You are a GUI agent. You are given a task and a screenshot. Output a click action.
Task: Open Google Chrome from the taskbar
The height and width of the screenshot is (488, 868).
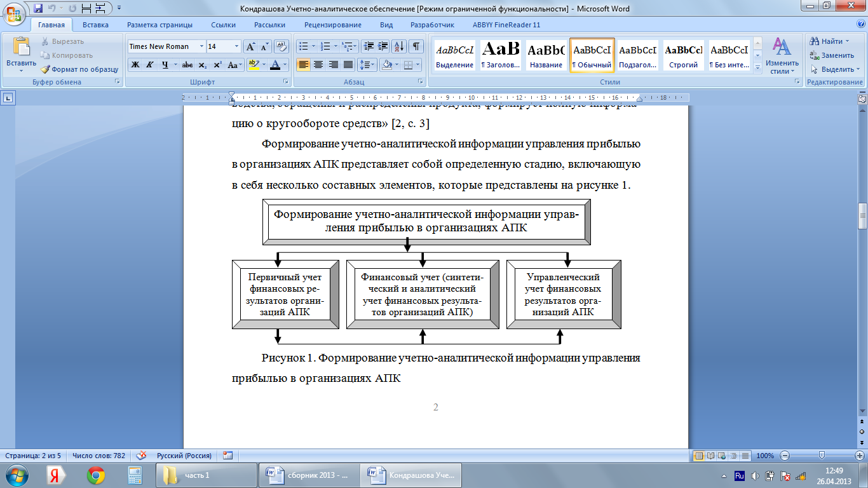(x=96, y=475)
